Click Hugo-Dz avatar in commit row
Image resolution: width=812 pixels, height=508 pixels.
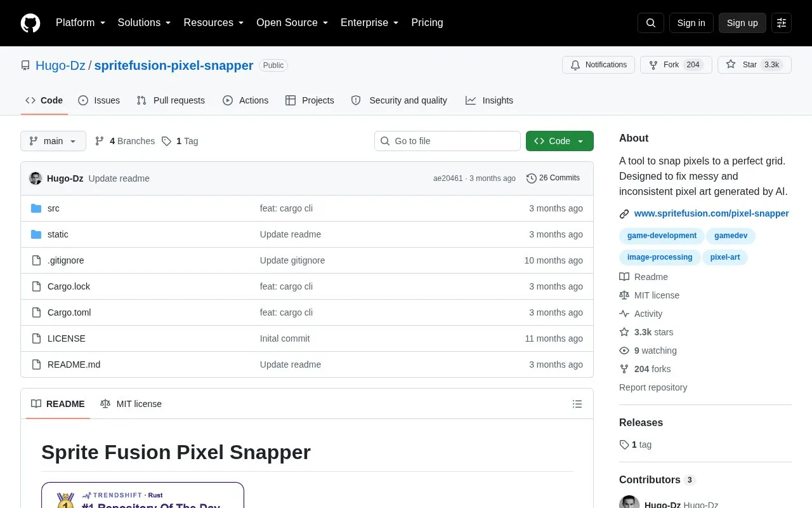(x=36, y=178)
